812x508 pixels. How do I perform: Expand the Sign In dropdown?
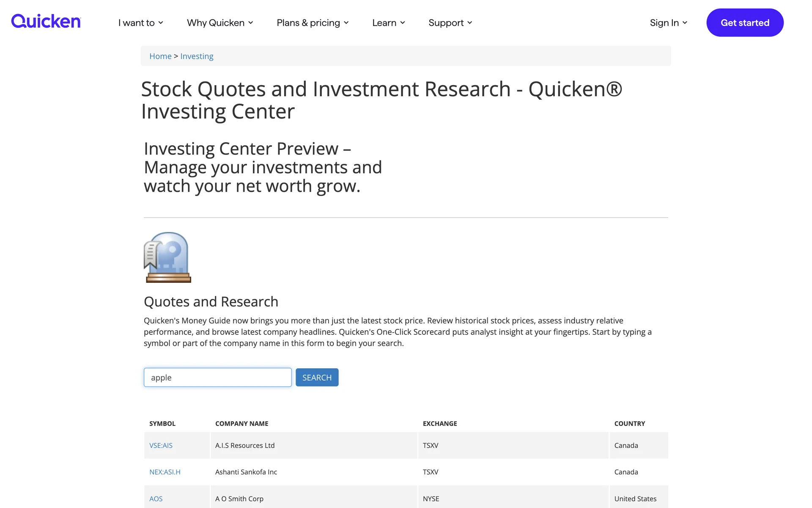tap(668, 23)
